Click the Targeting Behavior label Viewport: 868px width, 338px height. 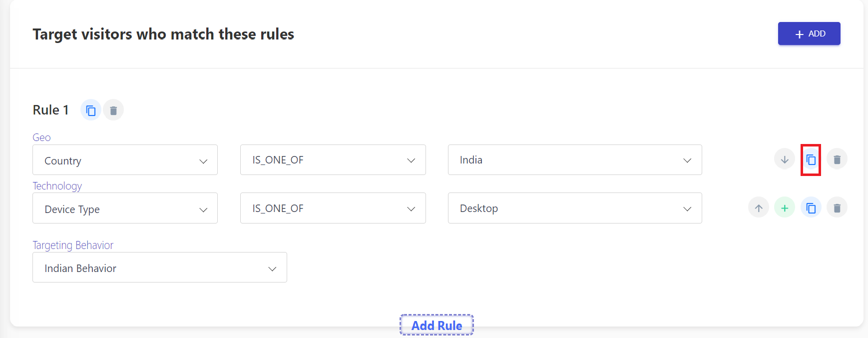point(73,245)
